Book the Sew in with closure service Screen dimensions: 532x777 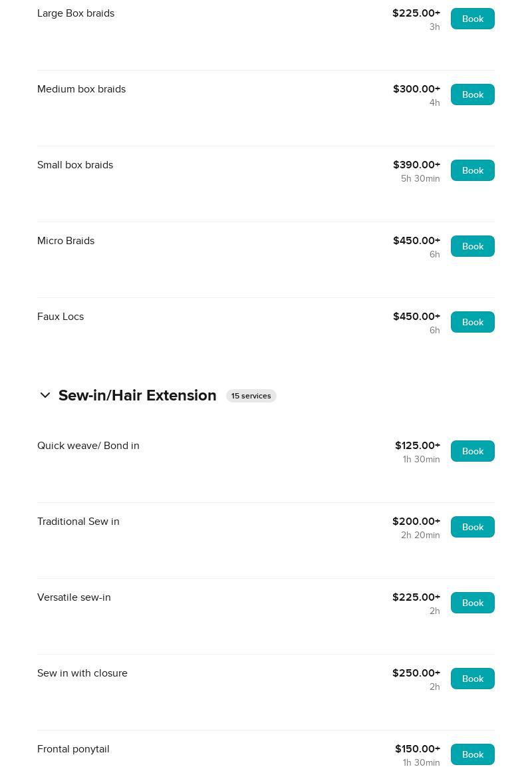click(x=472, y=679)
